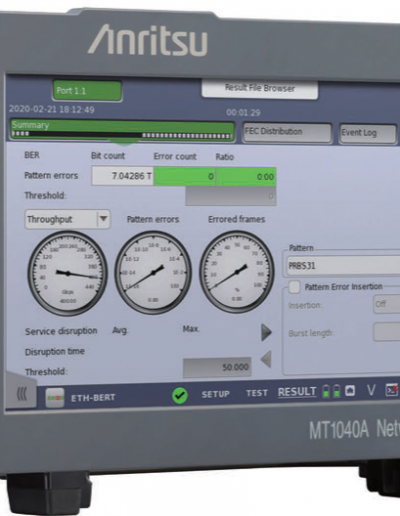Select the green Error count value cell

(x=185, y=176)
